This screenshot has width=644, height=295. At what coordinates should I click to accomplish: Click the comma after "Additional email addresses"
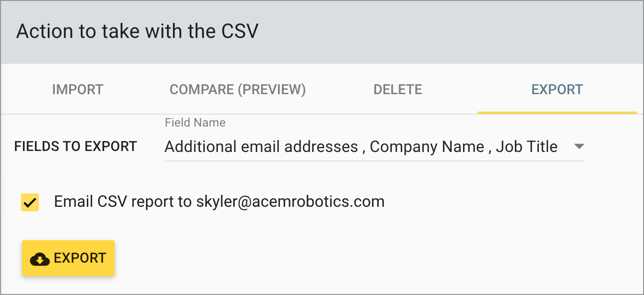364,148
